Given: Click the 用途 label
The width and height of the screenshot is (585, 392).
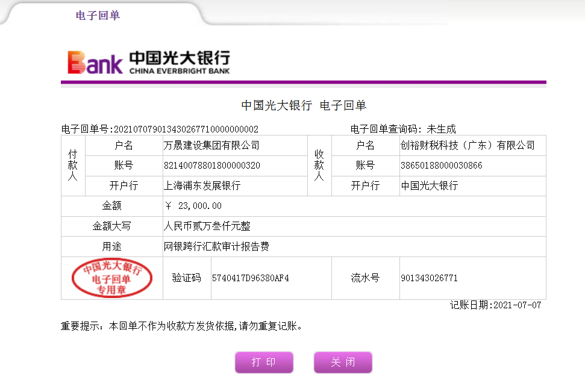Looking at the screenshot, I should click(x=112, y=246).
